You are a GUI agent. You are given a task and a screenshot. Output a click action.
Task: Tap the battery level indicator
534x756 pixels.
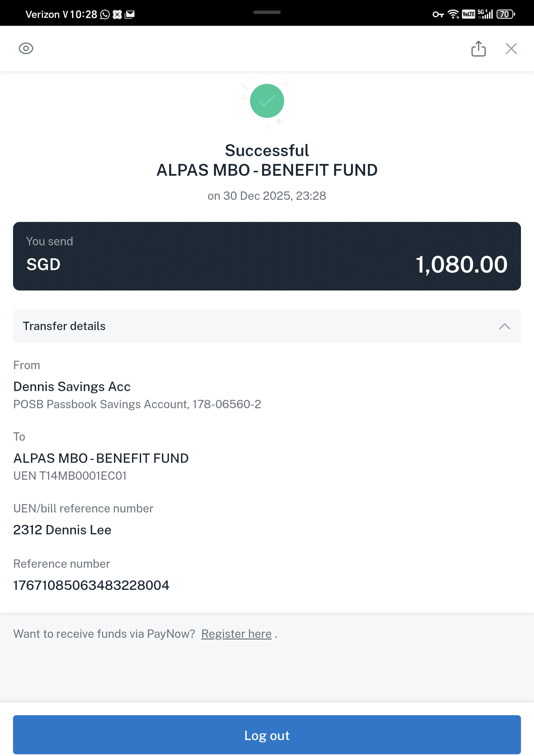point(506,14)
